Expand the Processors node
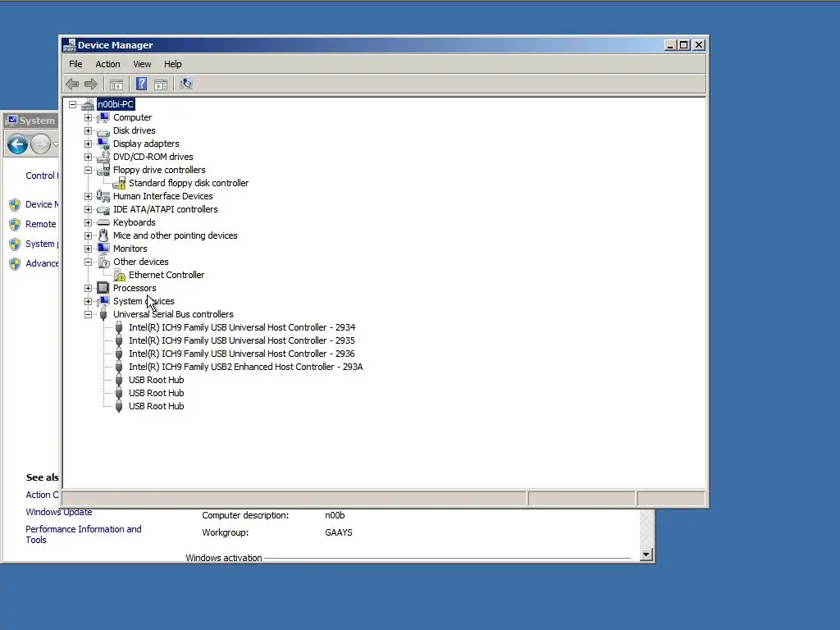840x630 pixels. (x=88, y=288)
